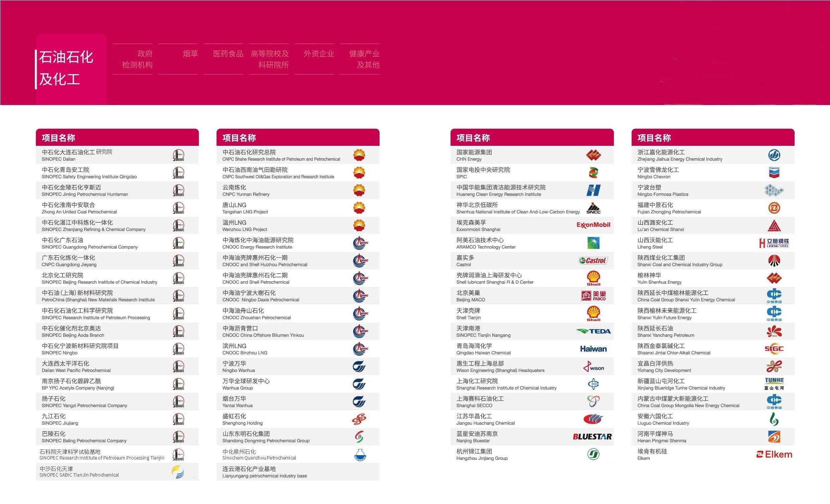Click the Shandong Dongming Petrochemical Group logo

(x=359, y=437)
